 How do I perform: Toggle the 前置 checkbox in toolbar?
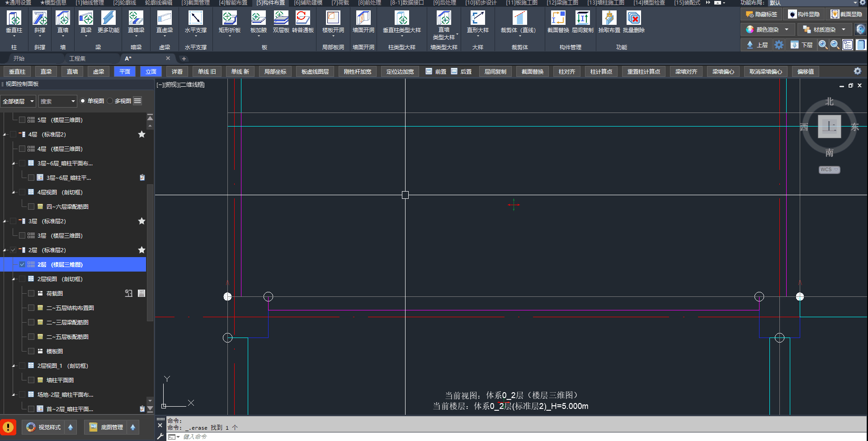point(429,71)
